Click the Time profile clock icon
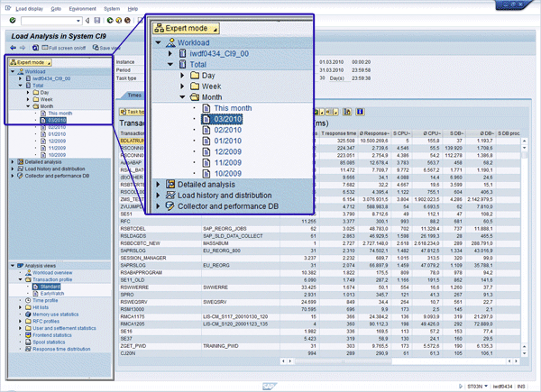This screenshot has width=541, height=392. tap(28, 300)
